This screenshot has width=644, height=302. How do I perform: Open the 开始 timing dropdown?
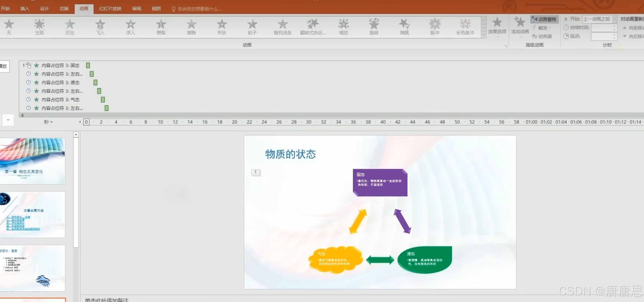[x=614, y=19]
